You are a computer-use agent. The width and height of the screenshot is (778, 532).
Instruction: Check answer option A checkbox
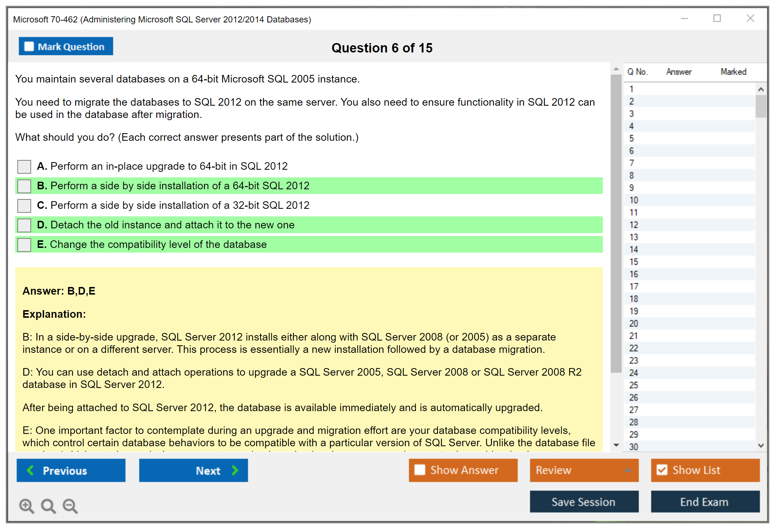24,166
